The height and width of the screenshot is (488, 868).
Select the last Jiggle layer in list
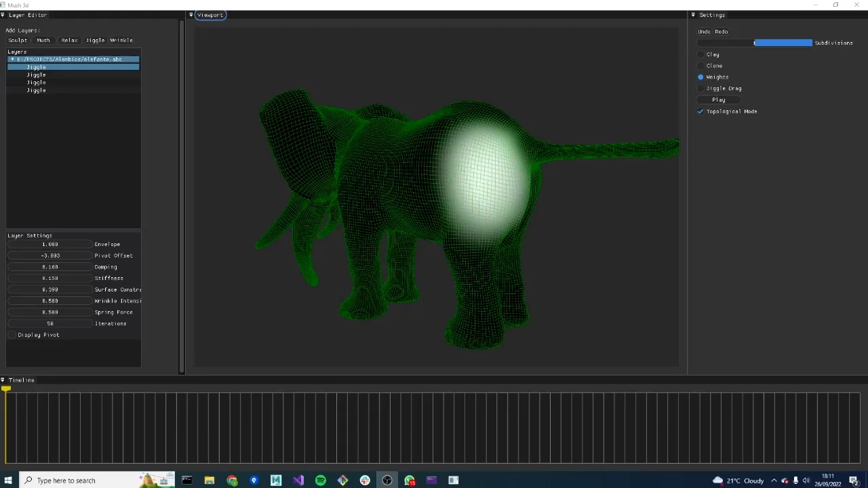pos(73,90)
